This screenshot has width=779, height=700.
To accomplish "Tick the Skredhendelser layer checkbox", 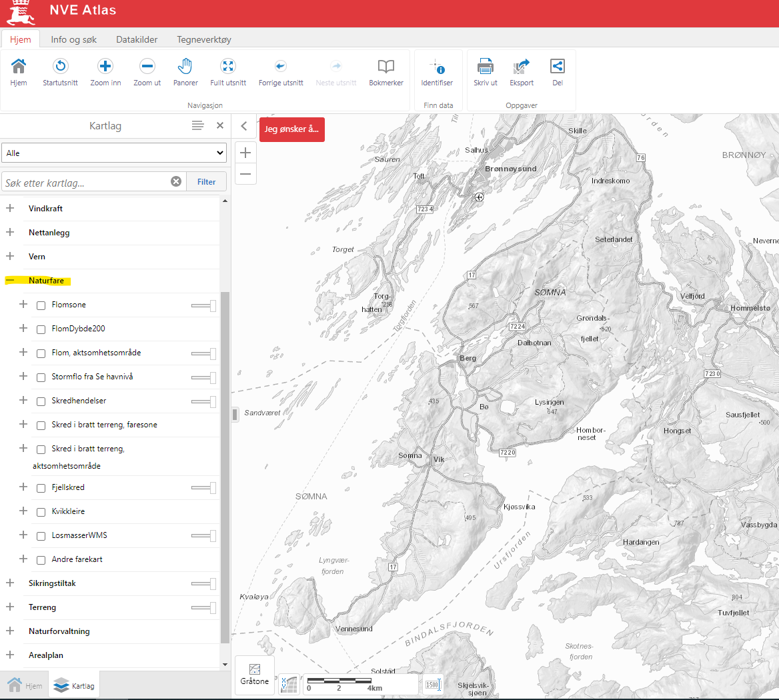I will tap(41, 401).
